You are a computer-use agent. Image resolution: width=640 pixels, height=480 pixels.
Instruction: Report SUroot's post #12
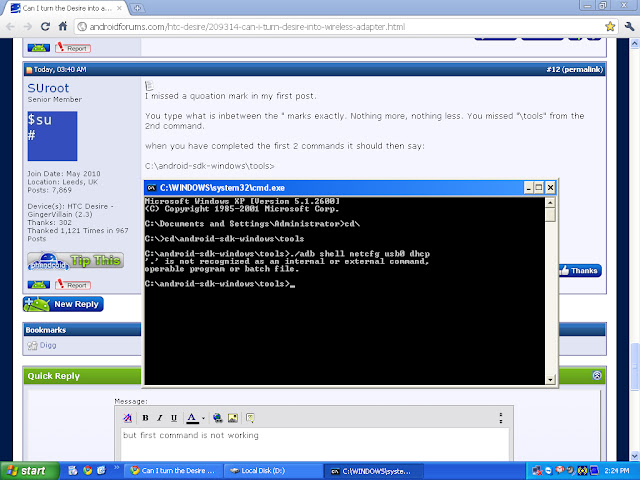pyautogui.click(x=73, y=284)
